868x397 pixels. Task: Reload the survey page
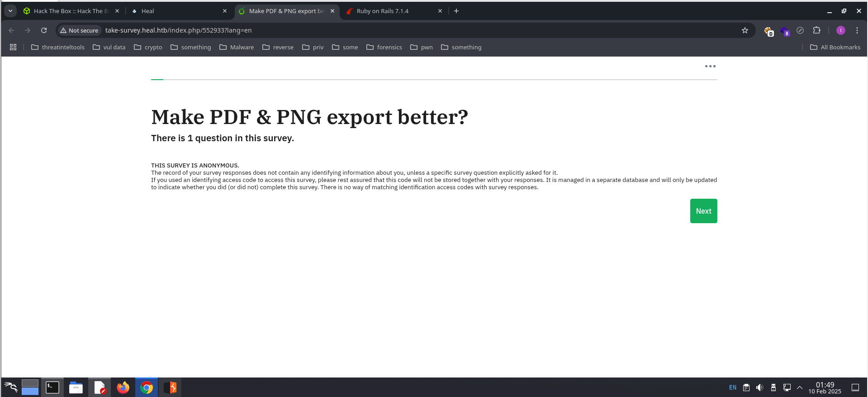(x=44, y=30)
